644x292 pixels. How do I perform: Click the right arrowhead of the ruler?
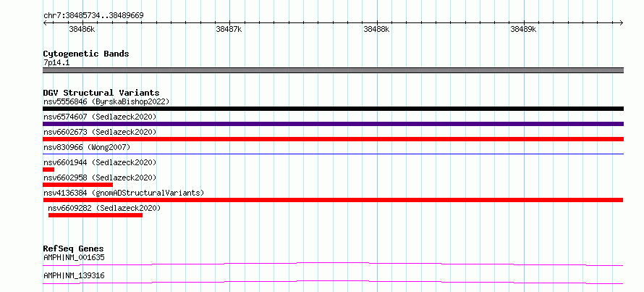[622, 22]
